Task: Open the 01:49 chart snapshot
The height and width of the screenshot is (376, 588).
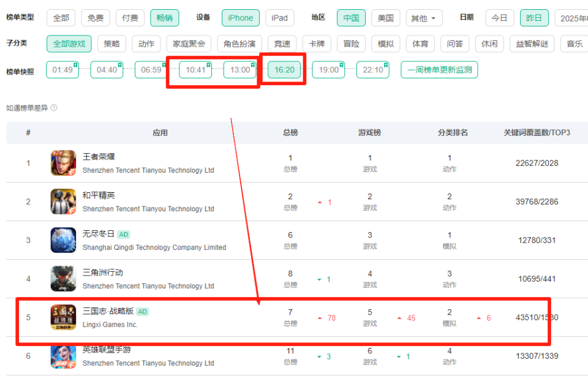Action: 62,70
